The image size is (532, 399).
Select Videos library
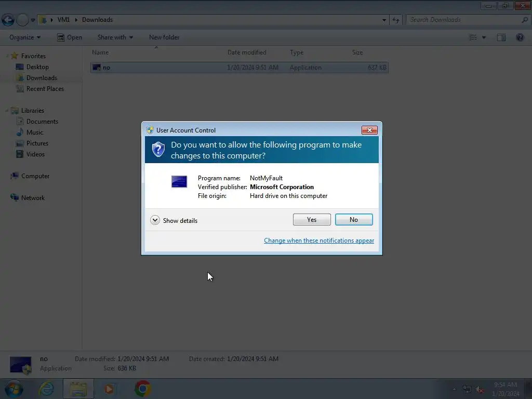pos(35,154)
